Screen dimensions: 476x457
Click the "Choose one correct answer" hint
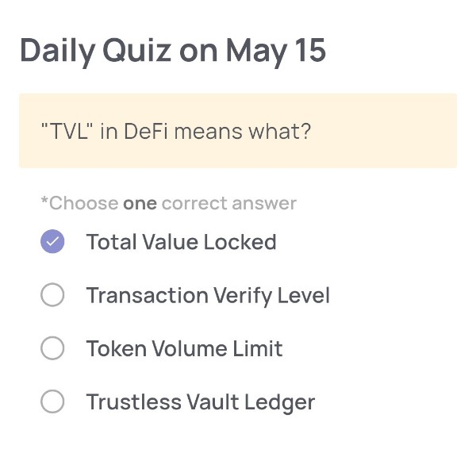(169, 203)
